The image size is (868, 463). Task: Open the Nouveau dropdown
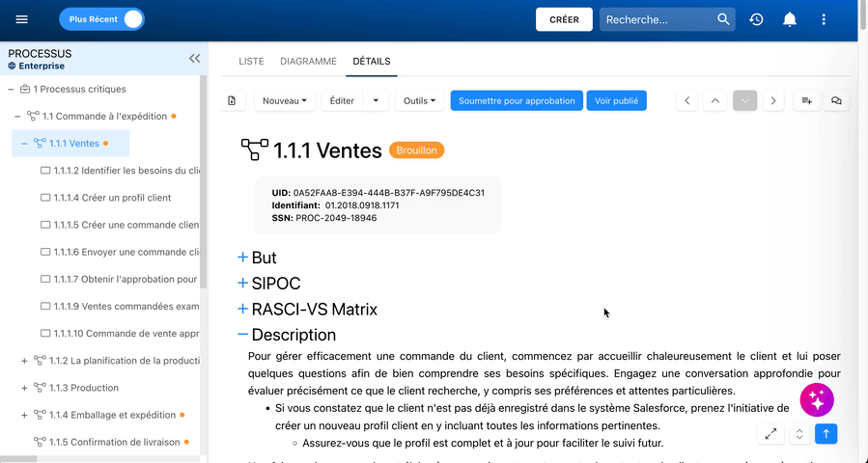(285, 100)
